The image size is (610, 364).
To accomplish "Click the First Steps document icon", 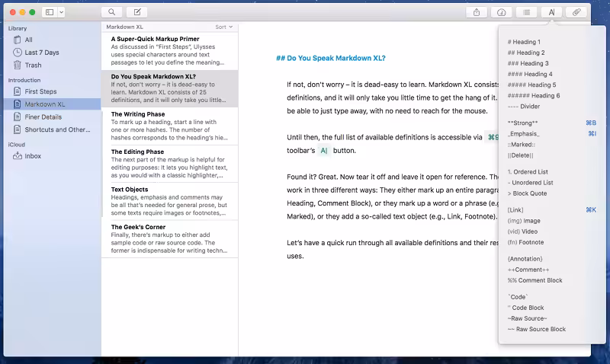I will point(17,91).
